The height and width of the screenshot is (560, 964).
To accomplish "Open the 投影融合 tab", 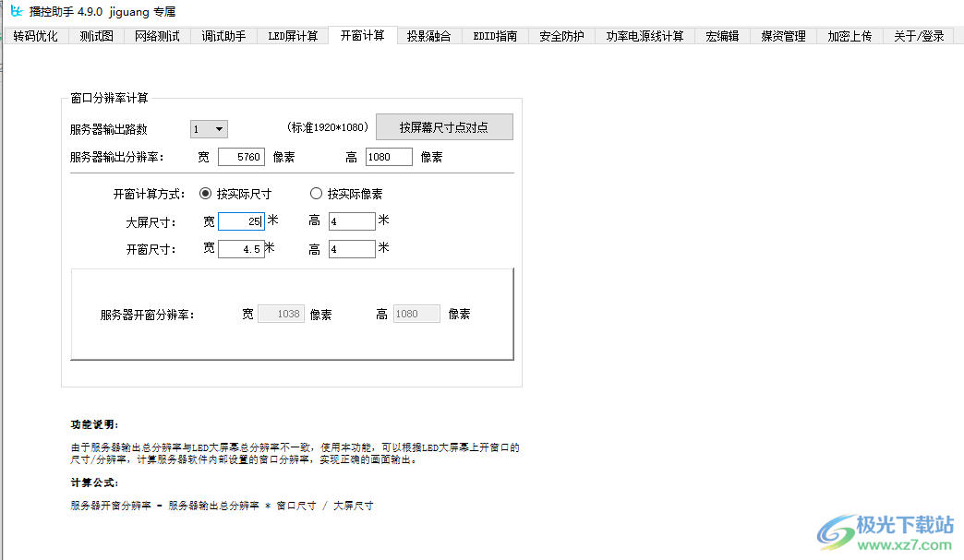I will point(428,36).
